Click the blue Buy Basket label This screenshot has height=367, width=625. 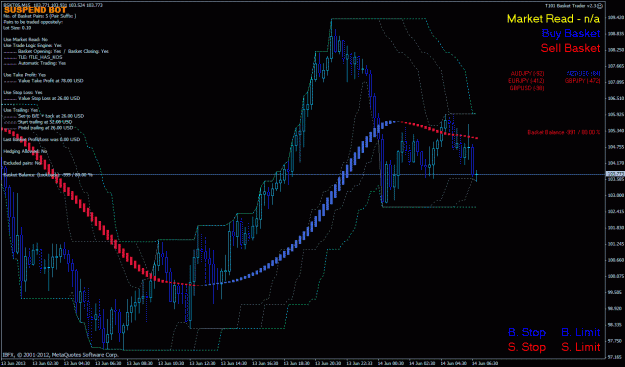point(571,33)
